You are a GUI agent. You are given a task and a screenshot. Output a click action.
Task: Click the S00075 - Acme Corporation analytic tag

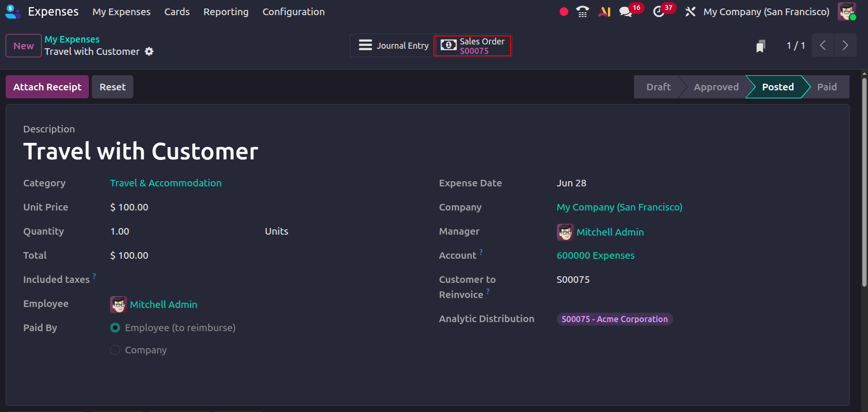pos(615,319)
